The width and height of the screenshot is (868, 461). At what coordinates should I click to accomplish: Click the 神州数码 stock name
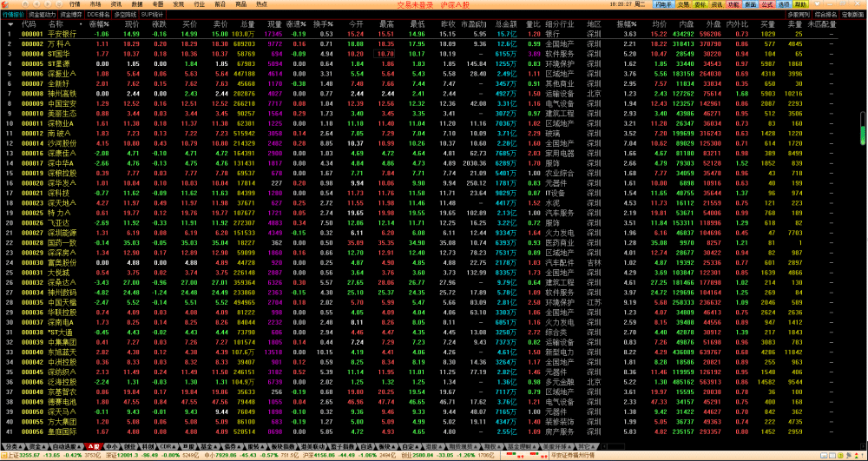point(62,293)
